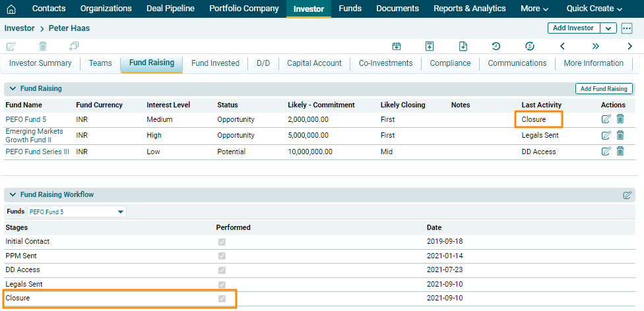Click the trash icon for PEFO Fund Series III
The height and width of the screenshot is (311, 644).
[620, 152]
